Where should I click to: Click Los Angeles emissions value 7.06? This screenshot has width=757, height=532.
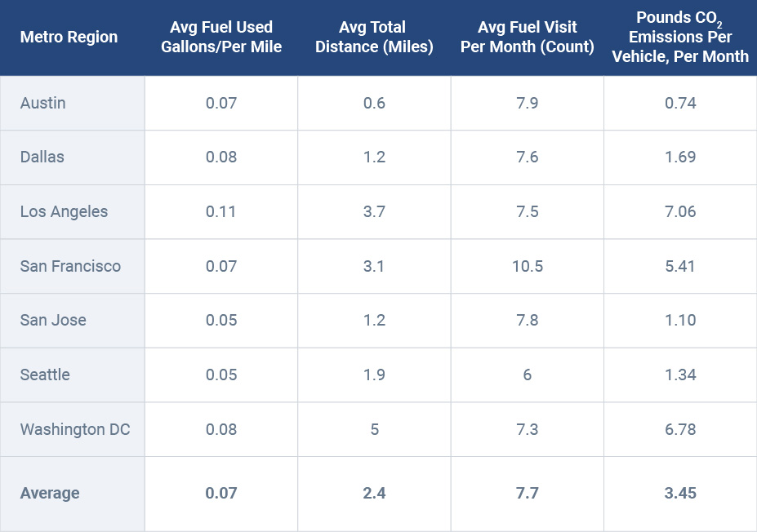(680, 211)
